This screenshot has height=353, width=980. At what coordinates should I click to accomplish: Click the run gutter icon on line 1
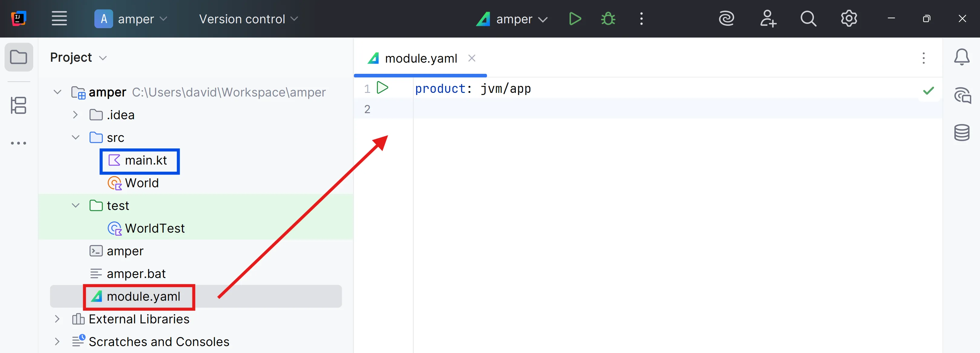382,88
